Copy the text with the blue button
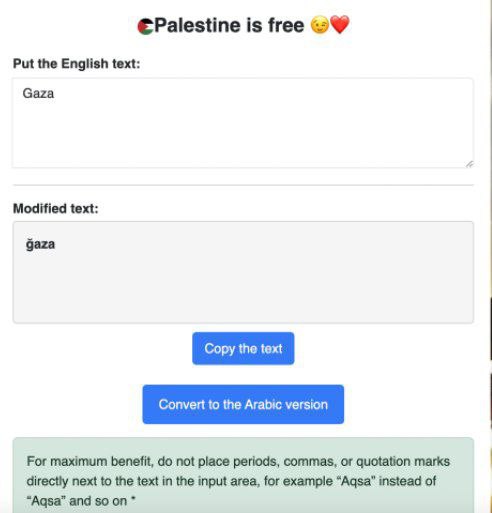 (x=243, y=348)
